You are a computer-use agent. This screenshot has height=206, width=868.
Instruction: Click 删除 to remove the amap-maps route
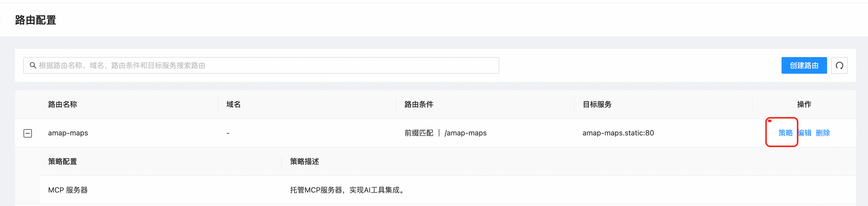pos(822,133)
